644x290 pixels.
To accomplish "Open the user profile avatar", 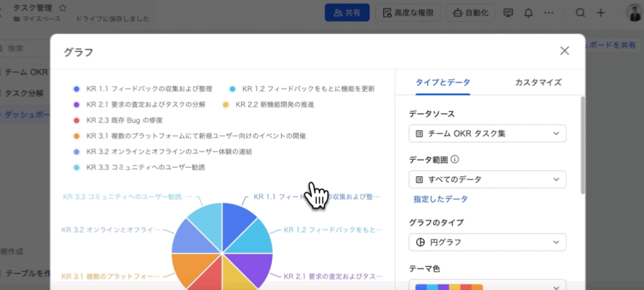I will [633, 13].
